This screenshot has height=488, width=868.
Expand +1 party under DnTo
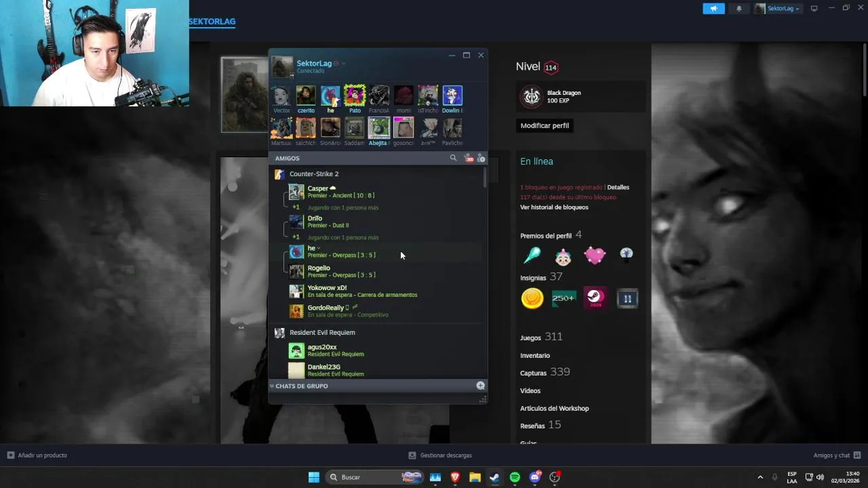pos(296,237)
